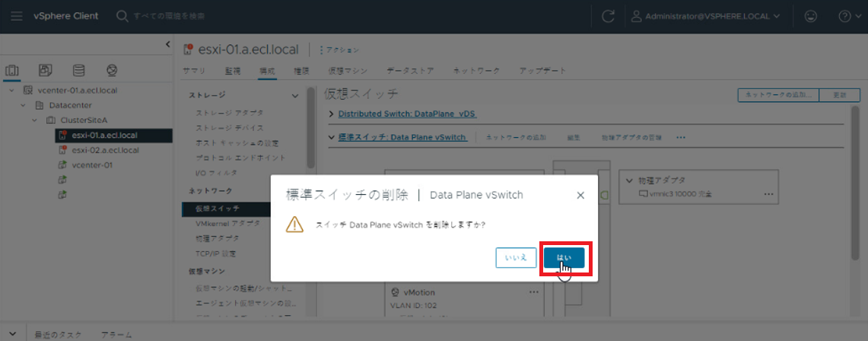Click the vcenter-01 VM icon
This screenshot has height=341, width=868.
62,164
